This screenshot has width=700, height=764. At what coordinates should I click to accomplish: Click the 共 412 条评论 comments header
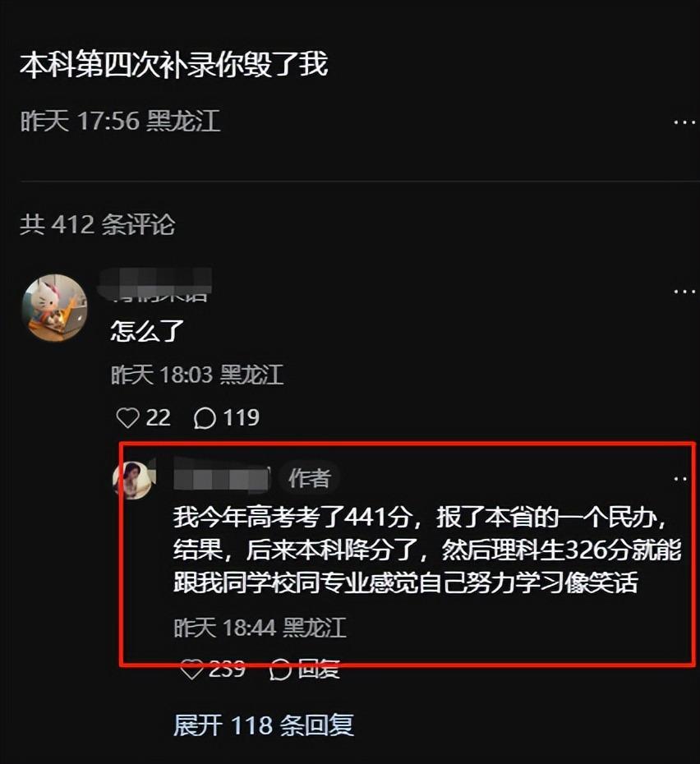point(98,224)
